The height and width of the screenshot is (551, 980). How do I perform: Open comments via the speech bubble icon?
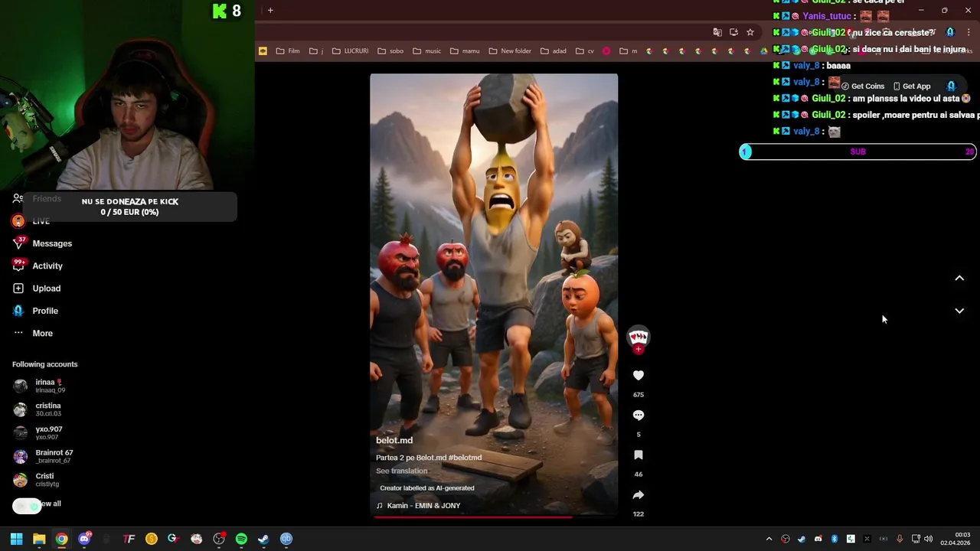click(x=639, y=415)
